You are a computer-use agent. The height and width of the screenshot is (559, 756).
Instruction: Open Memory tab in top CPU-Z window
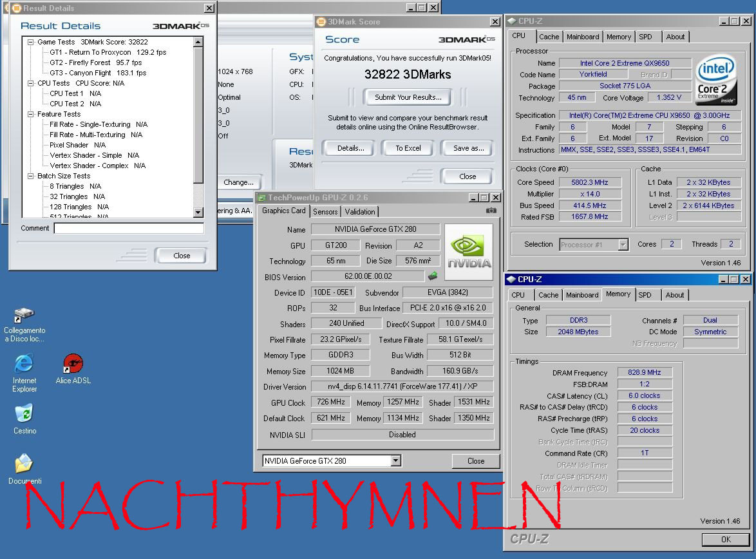pyautogui.click(x=619, y=37)
